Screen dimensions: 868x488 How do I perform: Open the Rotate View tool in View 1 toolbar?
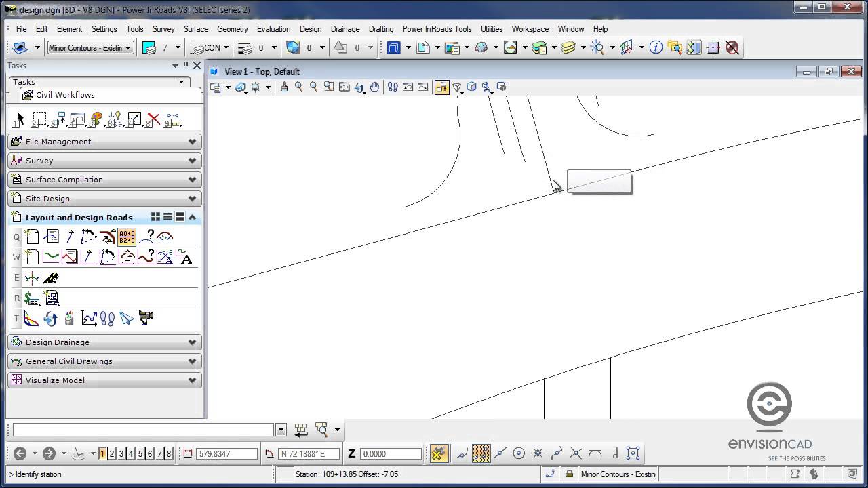click(359, 87)
